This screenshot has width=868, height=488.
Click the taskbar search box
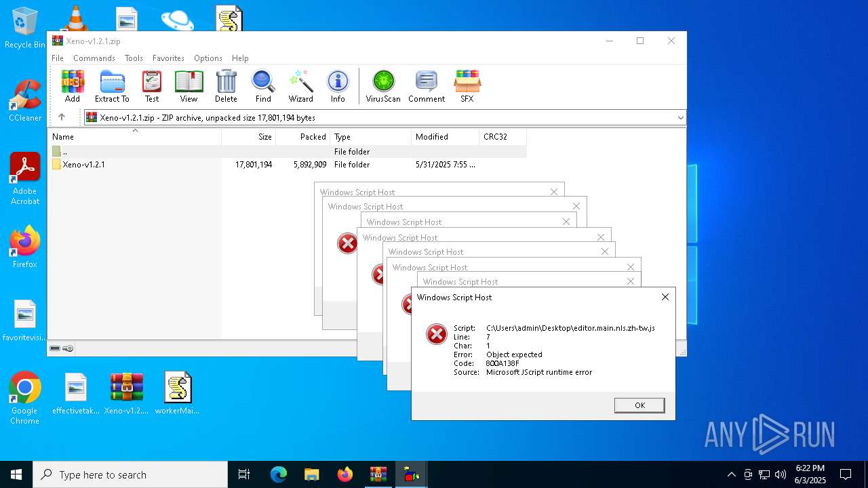pyautogui.click(x=130, y=474)
